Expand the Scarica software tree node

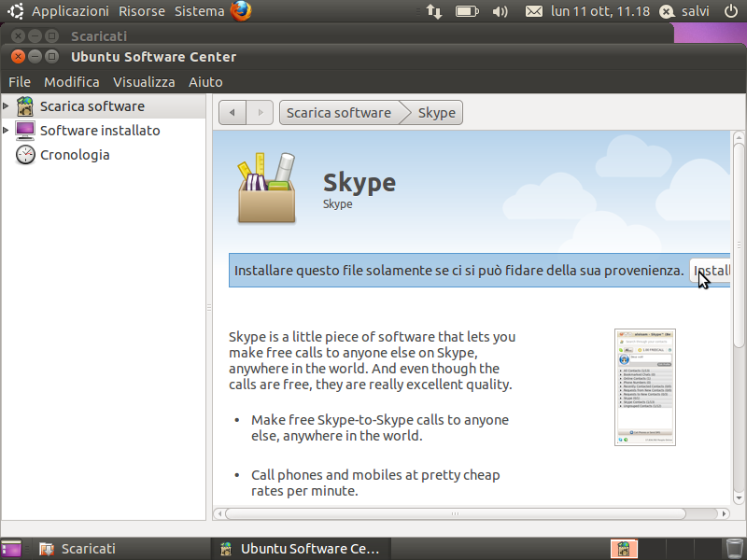tap(6, 105)
